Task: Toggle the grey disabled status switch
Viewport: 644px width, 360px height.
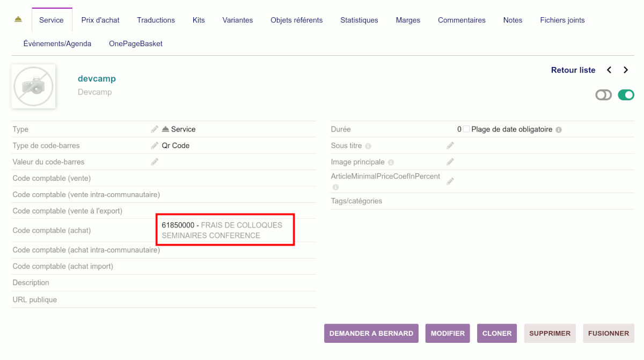Action: point(603,95)
